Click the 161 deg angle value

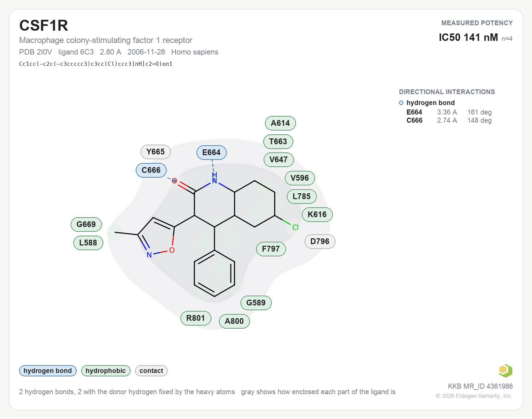pyautogui.click(x=479, y=112)
